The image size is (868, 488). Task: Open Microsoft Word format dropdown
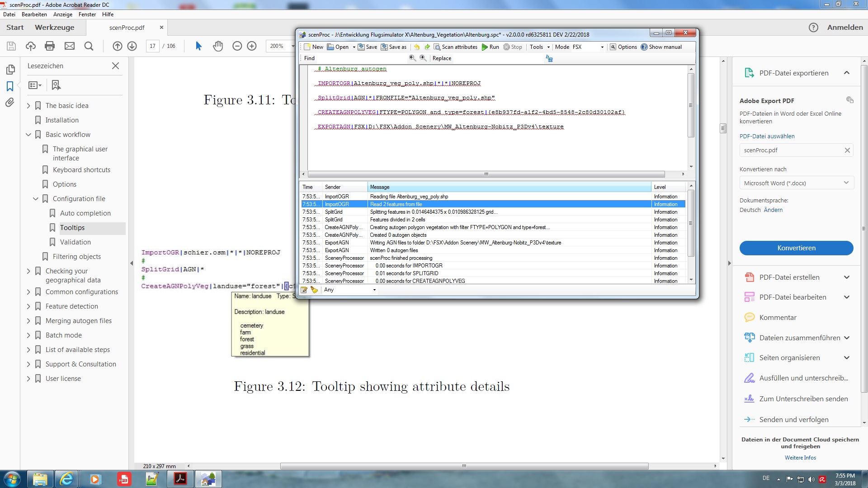[x=796, y=183]
